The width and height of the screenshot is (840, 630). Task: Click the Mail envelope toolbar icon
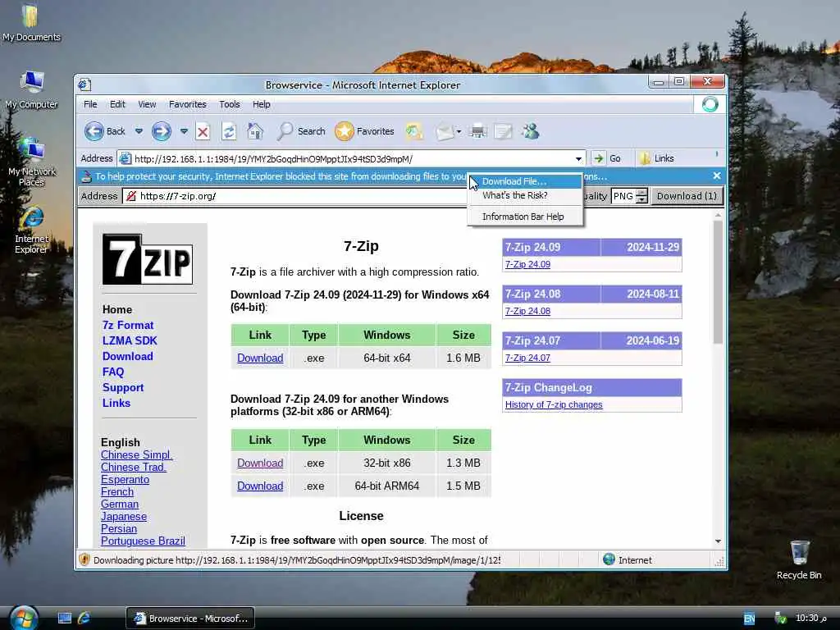click(445, 131)
